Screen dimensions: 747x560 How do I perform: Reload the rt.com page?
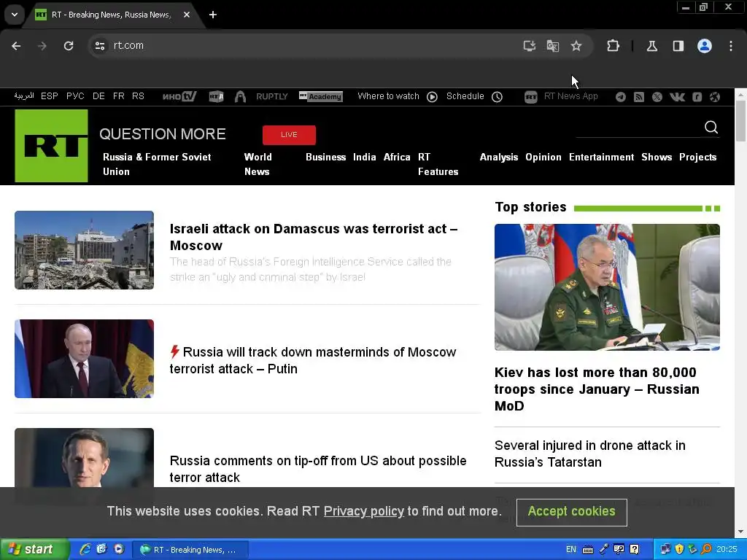pyautogui.click(x=69, y=46)
